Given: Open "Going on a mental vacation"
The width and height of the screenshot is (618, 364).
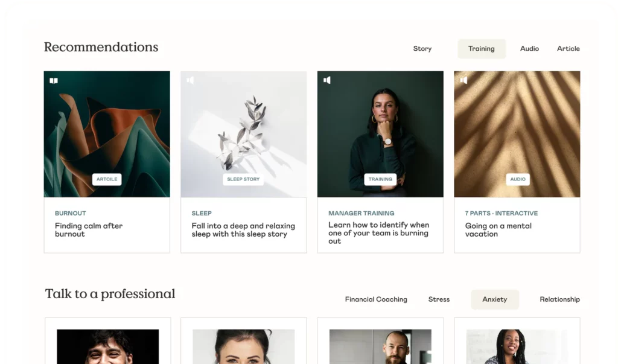Looking at the screenshot, I should tap(498, 229).
